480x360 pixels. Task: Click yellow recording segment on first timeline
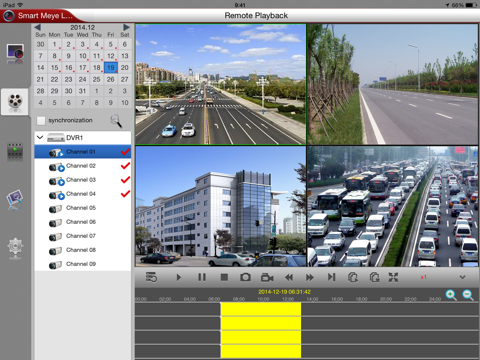261,309
